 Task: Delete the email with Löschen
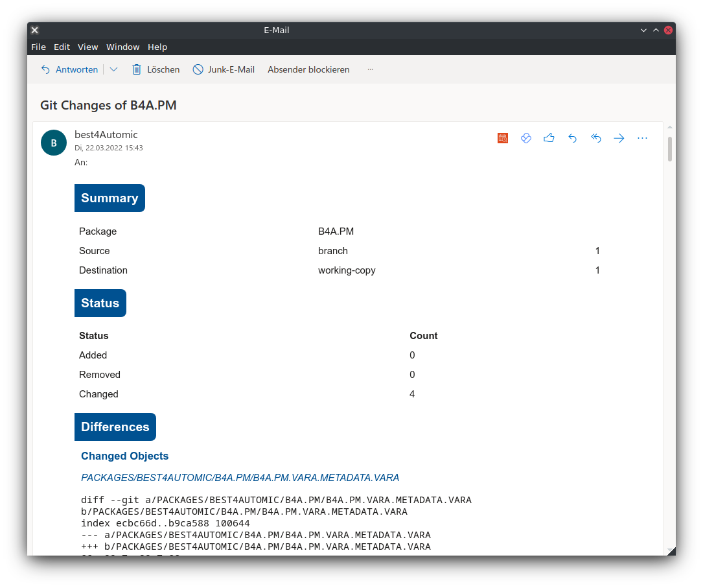(156, 69)
